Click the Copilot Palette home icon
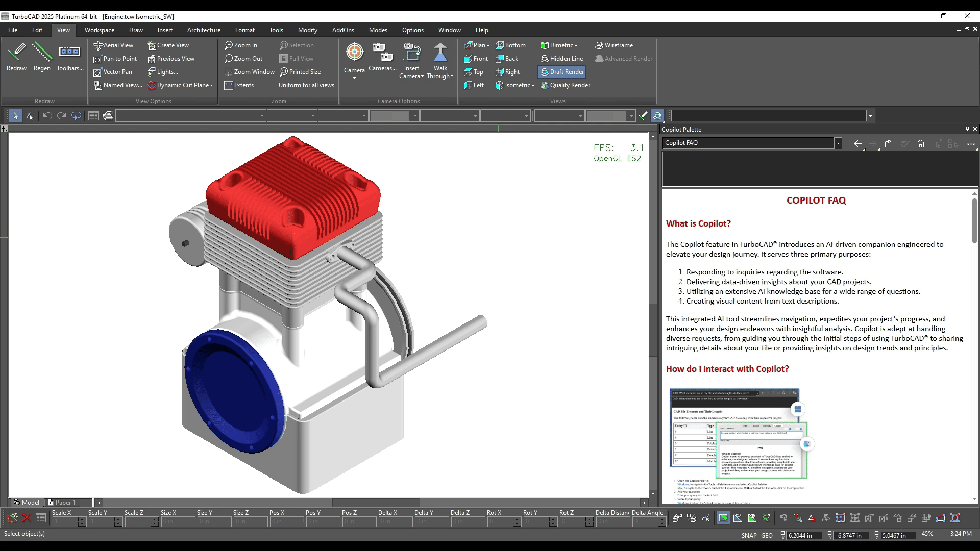 pos(920,144)
